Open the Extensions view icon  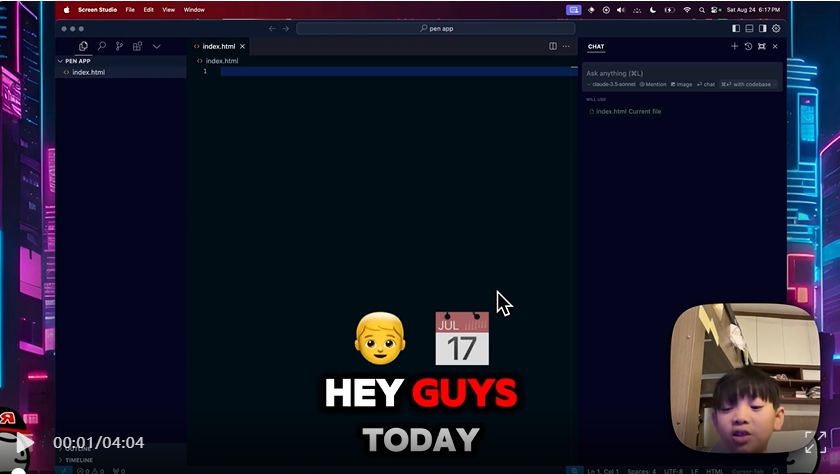click(x=137, y=46)
